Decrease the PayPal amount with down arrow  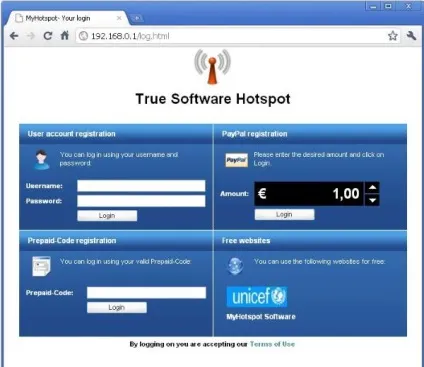(x=372, y=200)
